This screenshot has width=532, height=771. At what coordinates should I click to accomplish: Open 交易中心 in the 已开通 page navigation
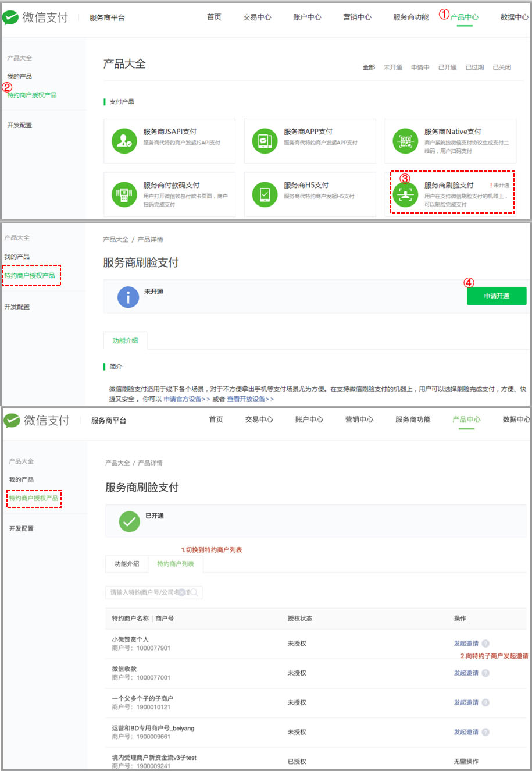tap(259, 420)
